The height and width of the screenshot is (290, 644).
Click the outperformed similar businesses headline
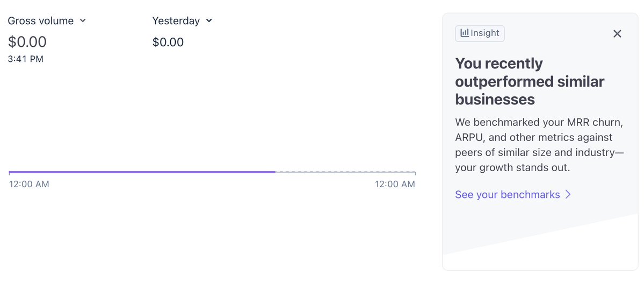pyautogui.click(x=530, y=81)
